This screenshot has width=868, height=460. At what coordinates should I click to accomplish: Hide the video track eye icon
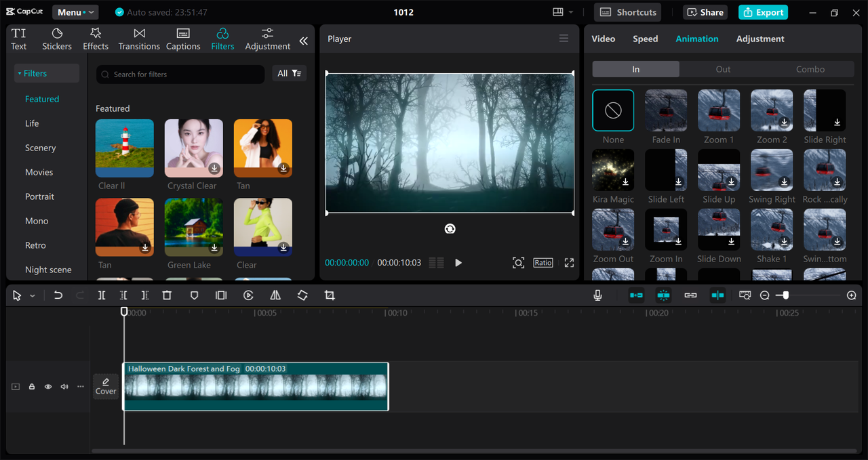click(48, 387)
